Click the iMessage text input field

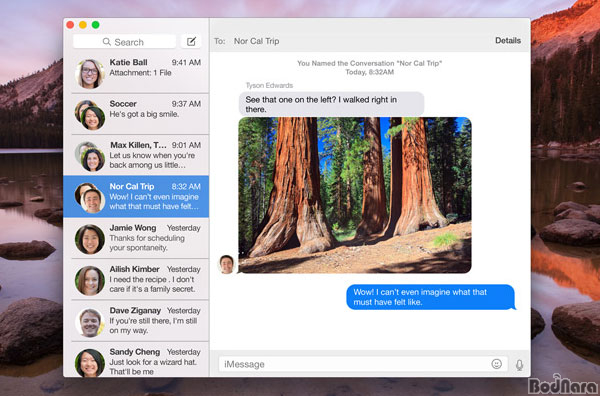pos(363,364)
